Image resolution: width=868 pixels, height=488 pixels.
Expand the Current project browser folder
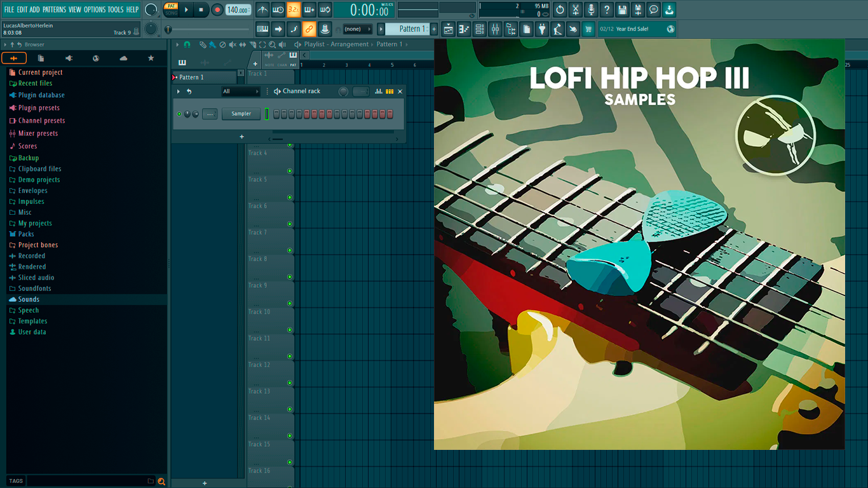tap(40, 72)
